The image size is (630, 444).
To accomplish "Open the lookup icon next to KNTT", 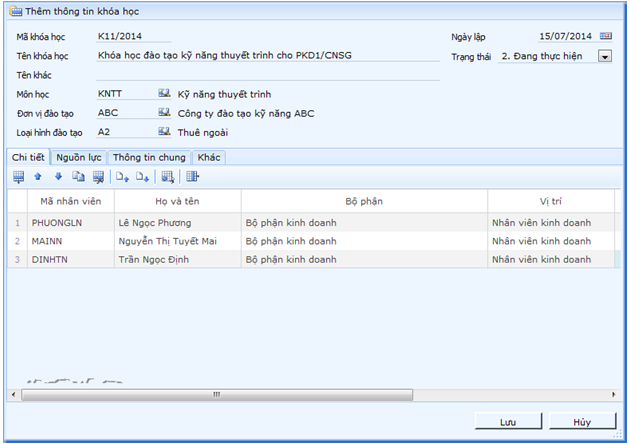I will tap(165, 93).
